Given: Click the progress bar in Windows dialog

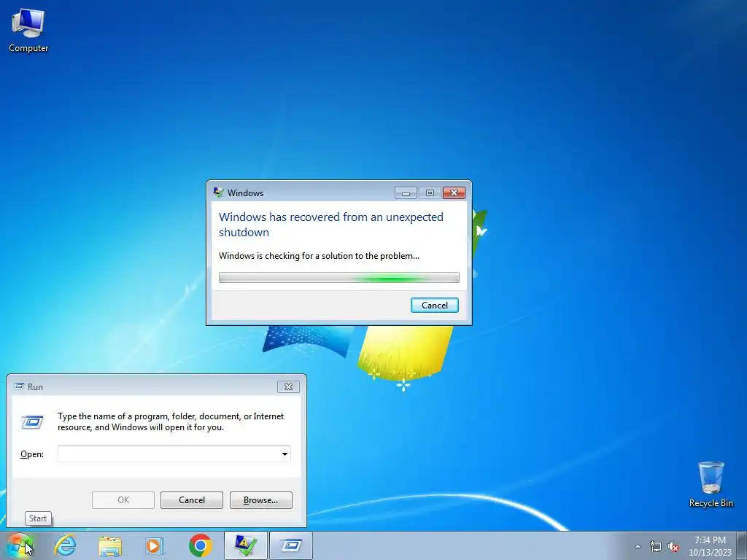Looking at the screenshot, I should coord(339,278).
